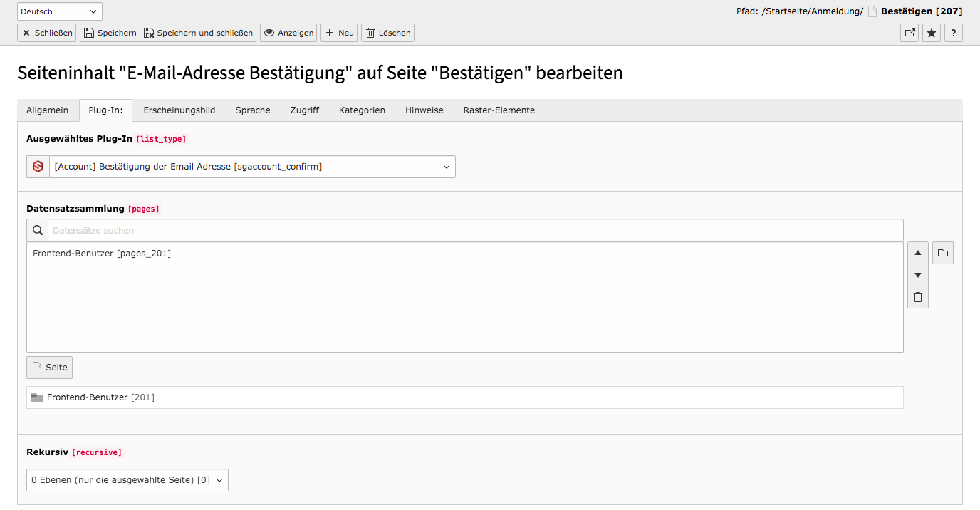Select Frontend-Benutzer [pages_201] list entry
980x510 pixels.
(102, 253)
